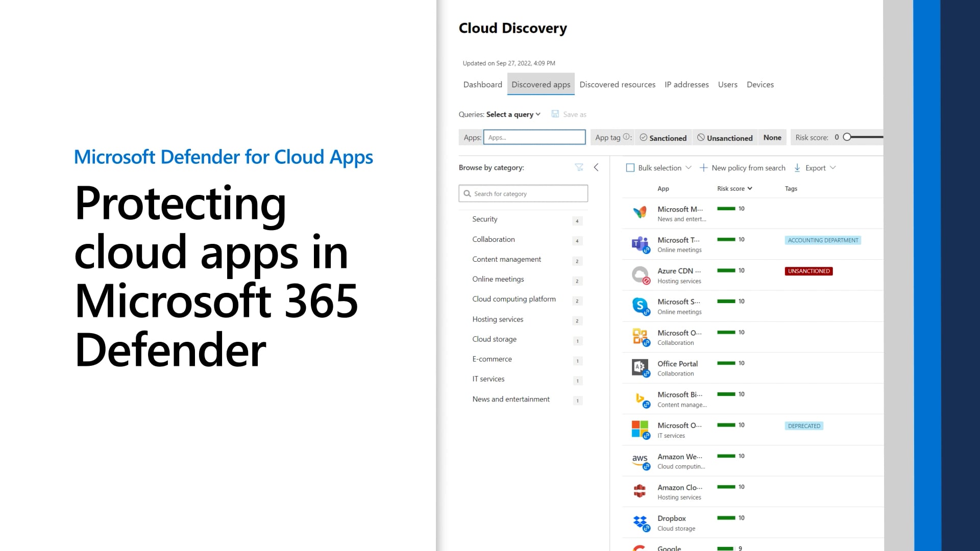Click the Export download arrow icon
This screenshot has width=980, height=551.
coord(797,168)
